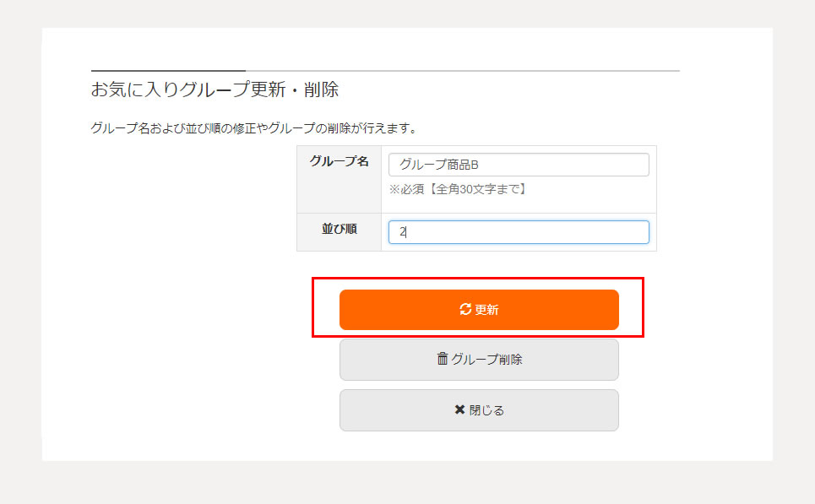This screenshot has width=815, height=504.
Task: Click the word 更新 on the orange button
Action: [486, 310]
